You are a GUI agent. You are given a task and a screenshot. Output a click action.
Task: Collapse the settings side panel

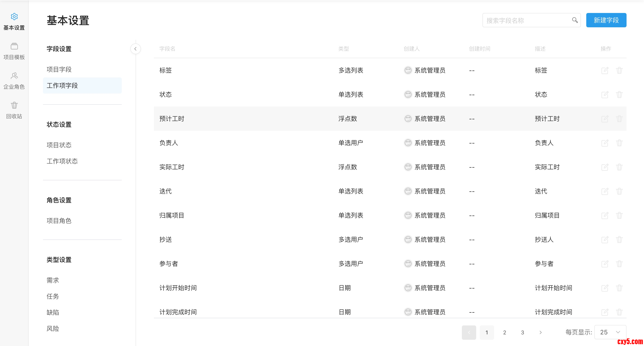tap(136, 49)
